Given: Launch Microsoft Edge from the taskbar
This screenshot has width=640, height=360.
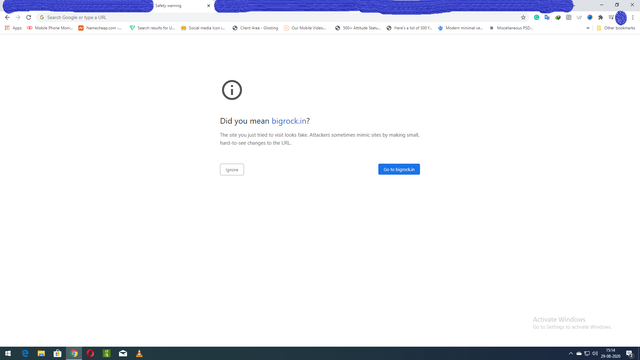Looking at the screenshot, I should coord(25,353).
